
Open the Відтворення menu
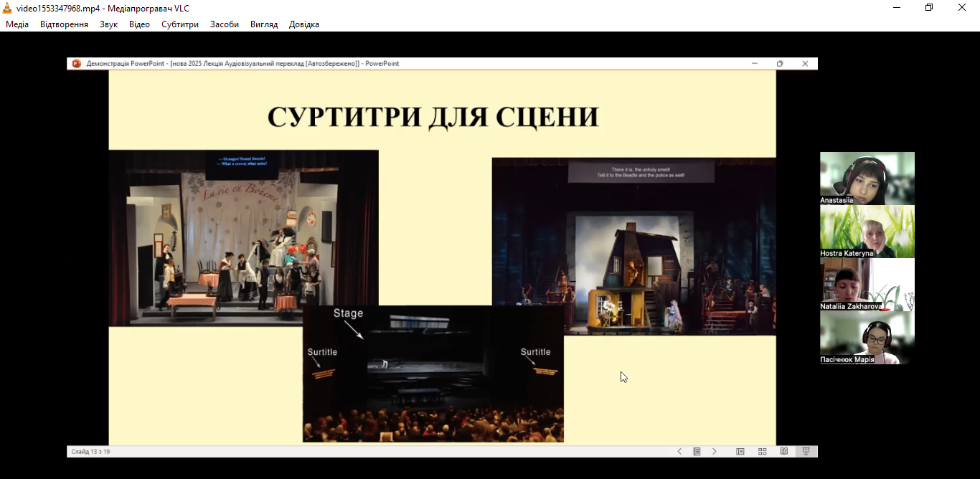click(64, 24)
